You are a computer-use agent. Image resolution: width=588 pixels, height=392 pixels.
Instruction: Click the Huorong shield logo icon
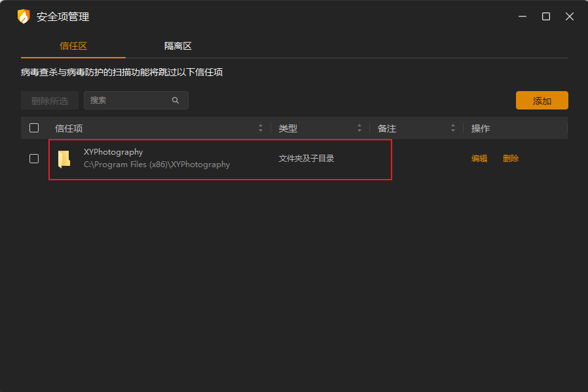pos(24,16)
